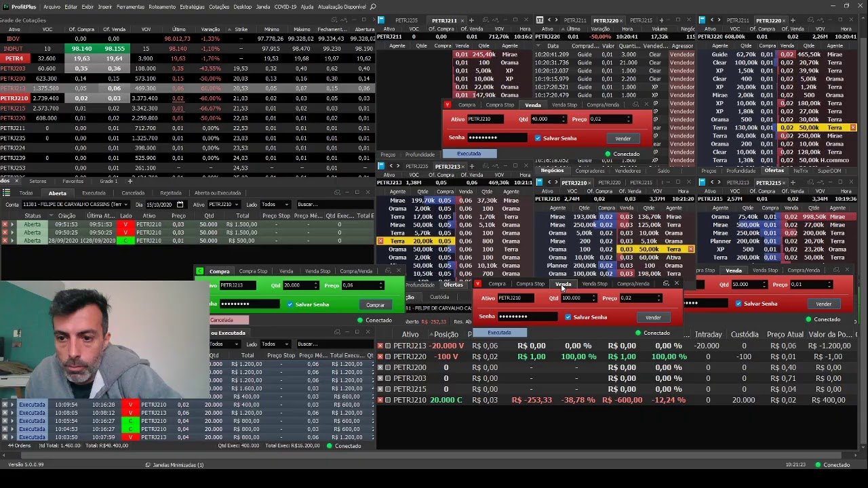Open the Lado Todos dropdown in open orders
This screenshot has width=868, height=488.
click(275, 204)
